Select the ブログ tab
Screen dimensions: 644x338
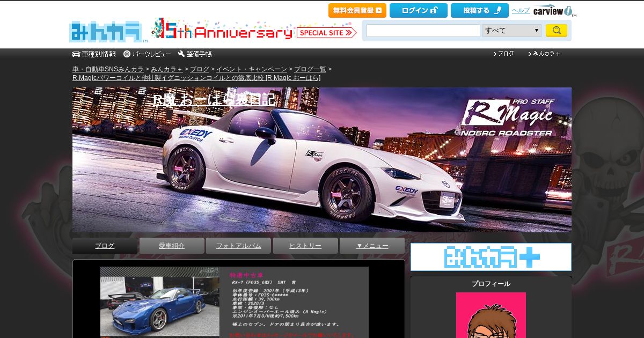105,246
